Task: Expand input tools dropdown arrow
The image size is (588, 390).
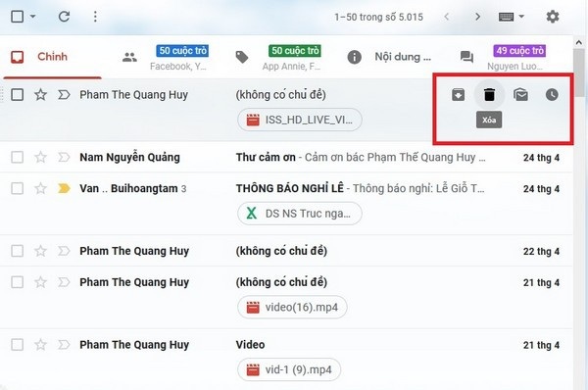Action: 521,17
